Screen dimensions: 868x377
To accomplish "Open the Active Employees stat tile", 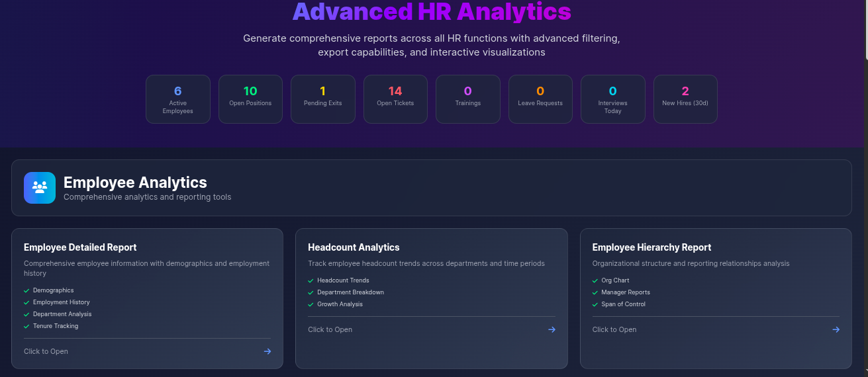I will coord(177,99).
